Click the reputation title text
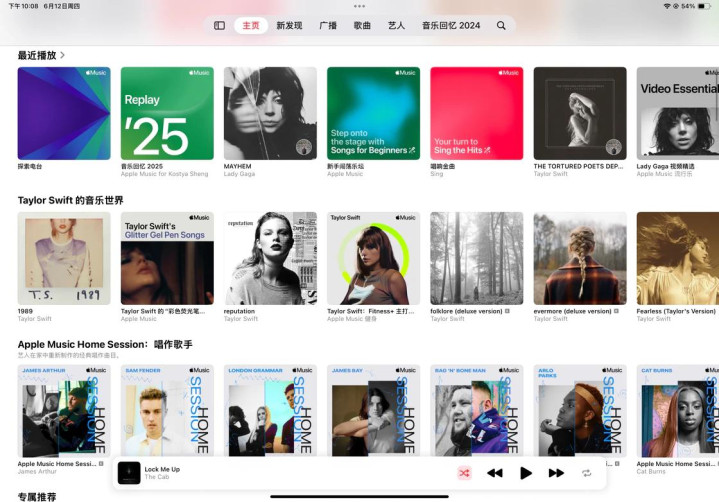Screen dimensions: 719x502 click(239, 311)
